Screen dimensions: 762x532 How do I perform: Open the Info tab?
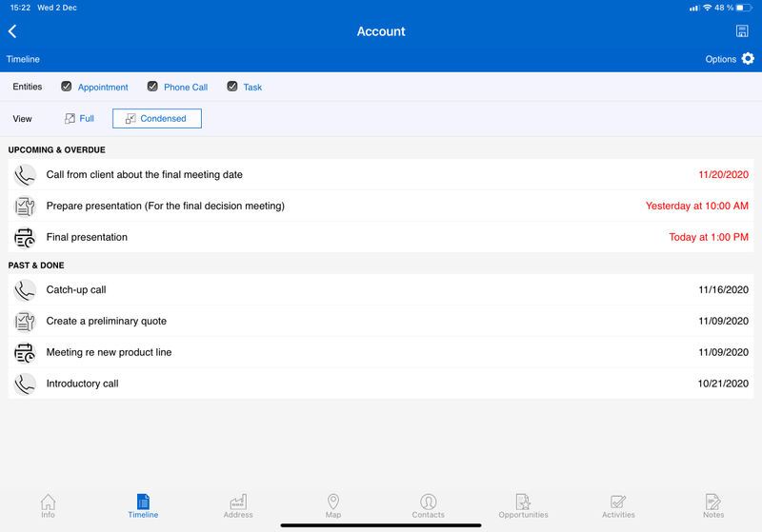[48, 506]
